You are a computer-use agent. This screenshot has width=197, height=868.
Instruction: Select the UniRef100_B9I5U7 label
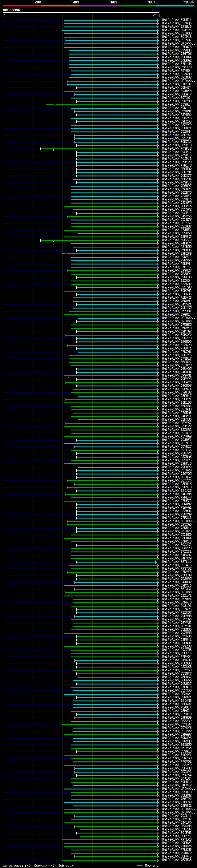tap(177, 40)
